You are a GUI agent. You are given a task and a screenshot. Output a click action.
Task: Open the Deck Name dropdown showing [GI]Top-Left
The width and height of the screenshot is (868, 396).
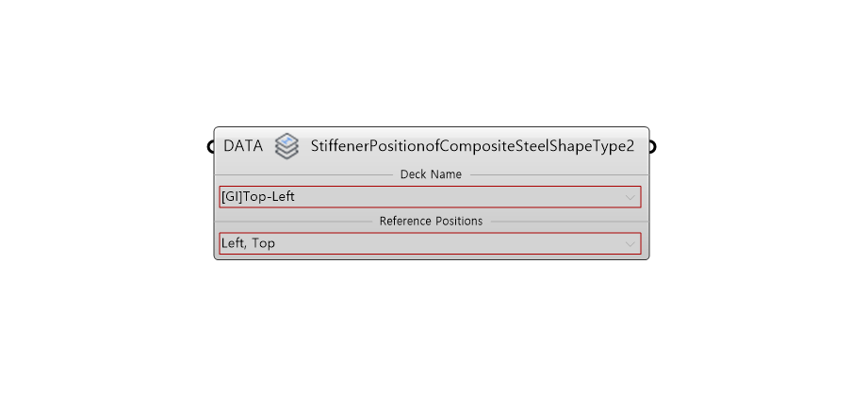point(430,197)
